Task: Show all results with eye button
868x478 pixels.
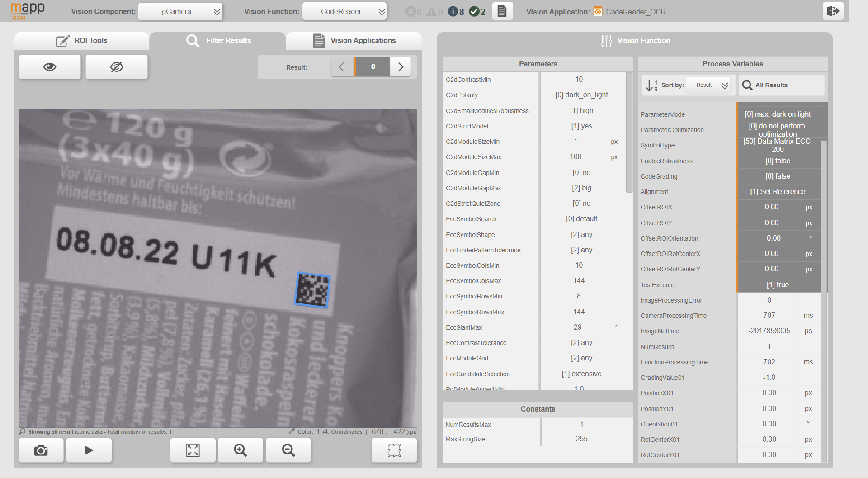Action: coord(50,67)
